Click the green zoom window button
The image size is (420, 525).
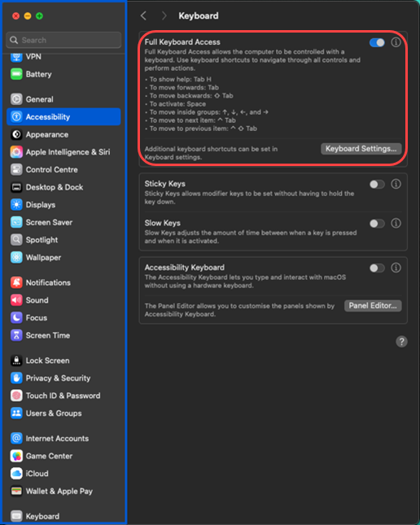39,16
